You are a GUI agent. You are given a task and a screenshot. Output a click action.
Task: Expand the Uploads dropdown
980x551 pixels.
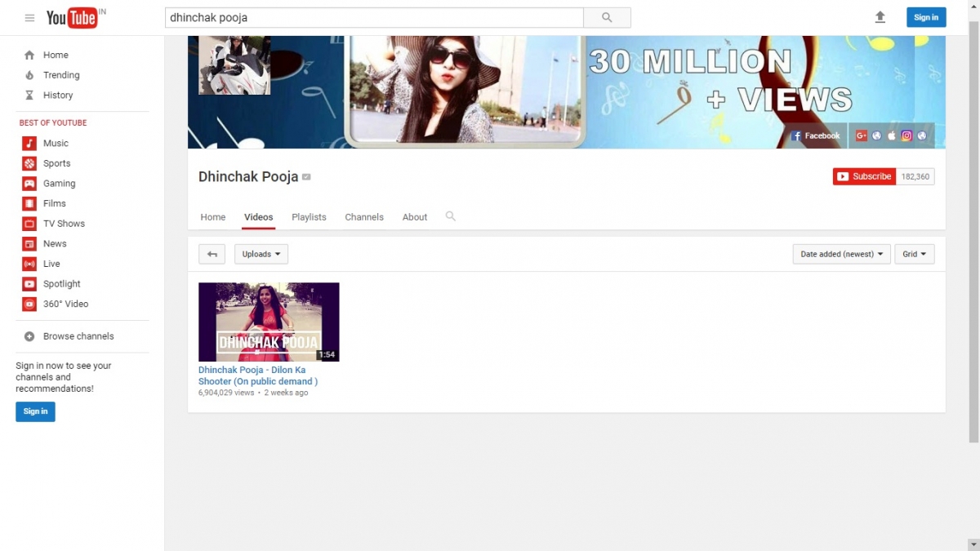(x=261, y=254)
